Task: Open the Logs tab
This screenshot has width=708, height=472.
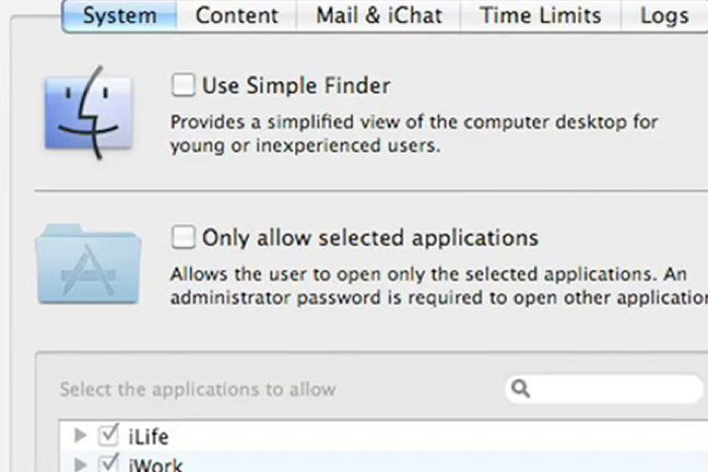Action: [664, 16]
